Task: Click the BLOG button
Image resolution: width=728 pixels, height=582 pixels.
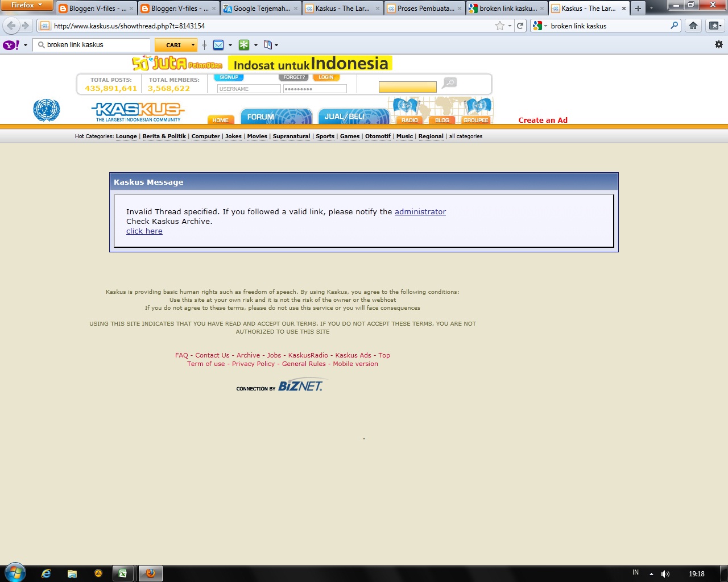Action: (442, 120)
